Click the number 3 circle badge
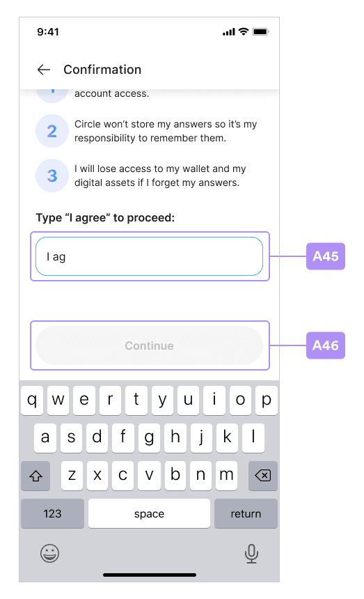Image resolution: width=364 pixels, height=599 pixels. coord(52,176)
